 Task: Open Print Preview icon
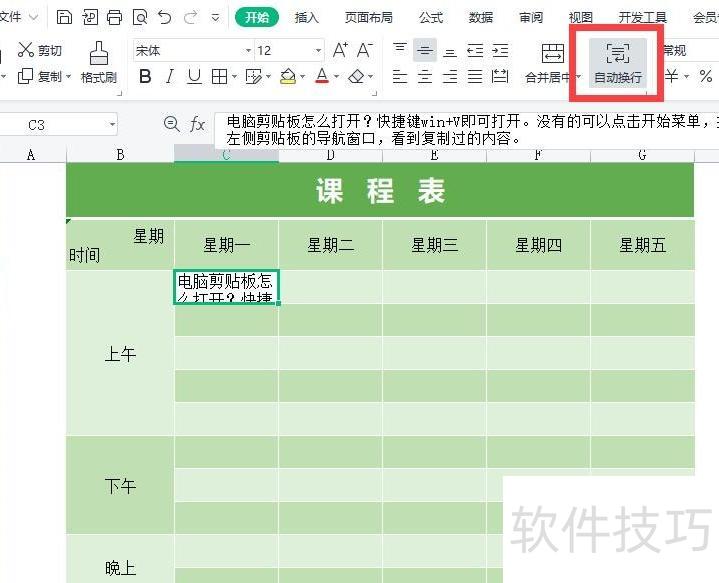139,17
